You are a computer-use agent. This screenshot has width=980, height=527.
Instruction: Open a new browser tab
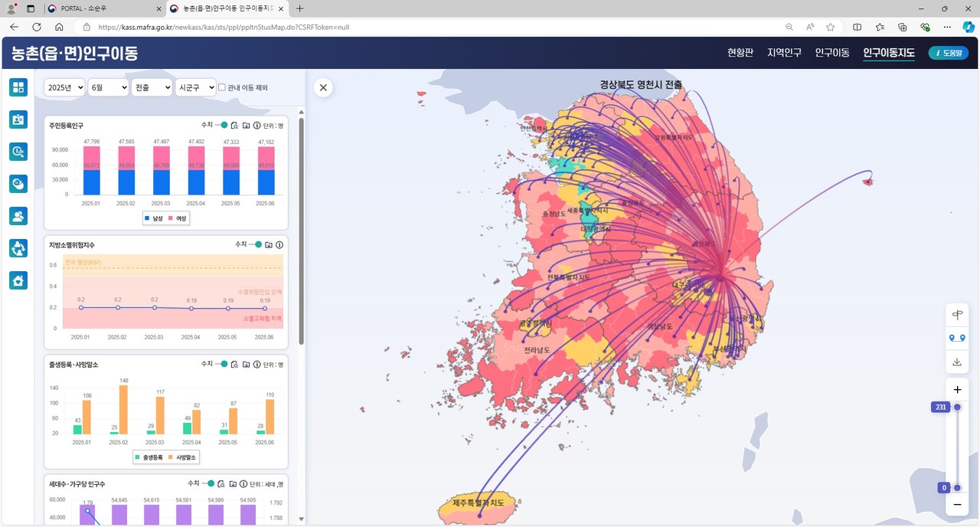pyautogui.click(x=299, y=8)
